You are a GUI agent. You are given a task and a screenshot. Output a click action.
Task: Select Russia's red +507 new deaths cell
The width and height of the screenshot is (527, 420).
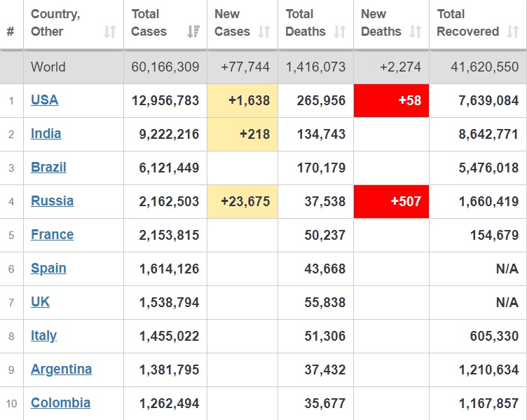click(391, 201)
